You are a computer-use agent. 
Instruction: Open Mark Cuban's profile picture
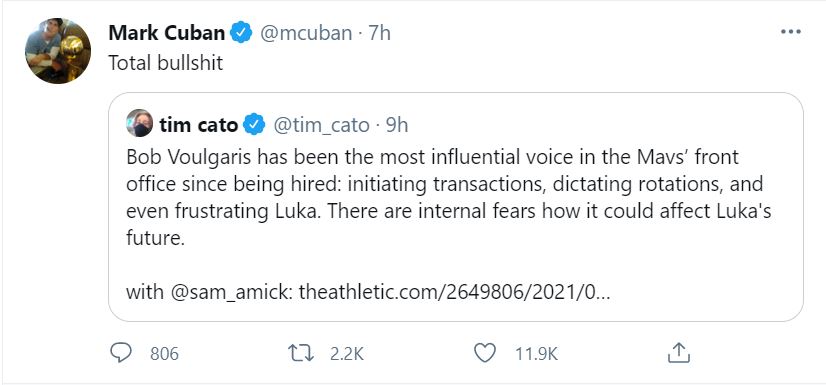(x=58, y=51)
